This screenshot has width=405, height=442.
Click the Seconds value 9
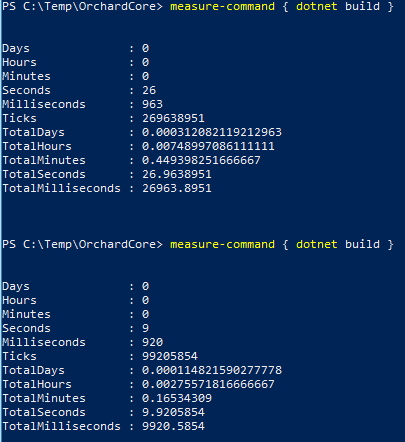pos(146,328)
